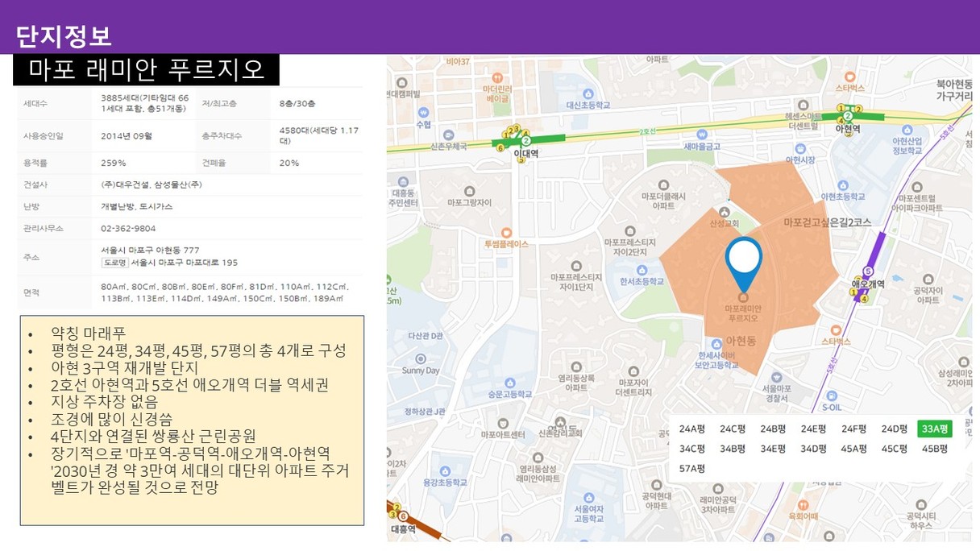
Task: Click the Sunny Day place icon
Action: pyautogui.click(x=419, y=359)
